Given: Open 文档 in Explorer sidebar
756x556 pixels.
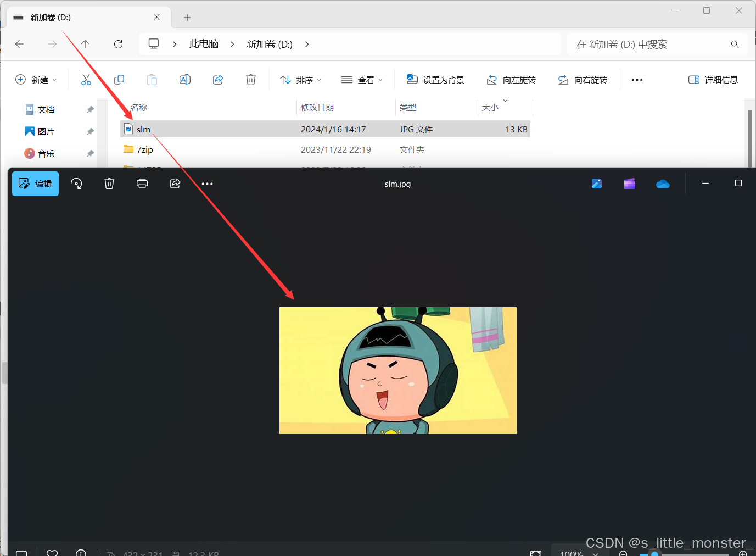Looking at the screenshot, I should click(46, 109).
